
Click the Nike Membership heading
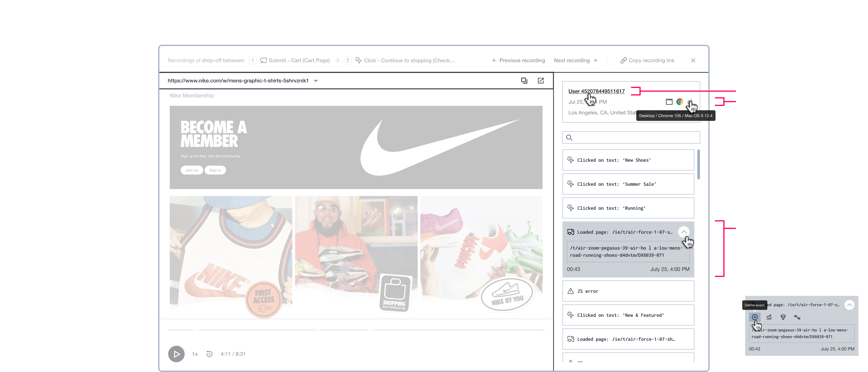tap(191, 95)
